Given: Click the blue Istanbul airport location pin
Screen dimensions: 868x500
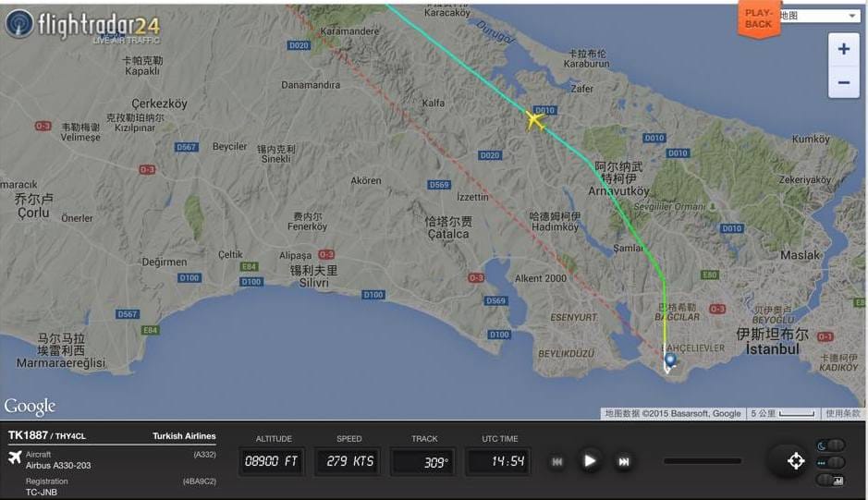Looking at the screenshot, I should (x=670, y=360).
